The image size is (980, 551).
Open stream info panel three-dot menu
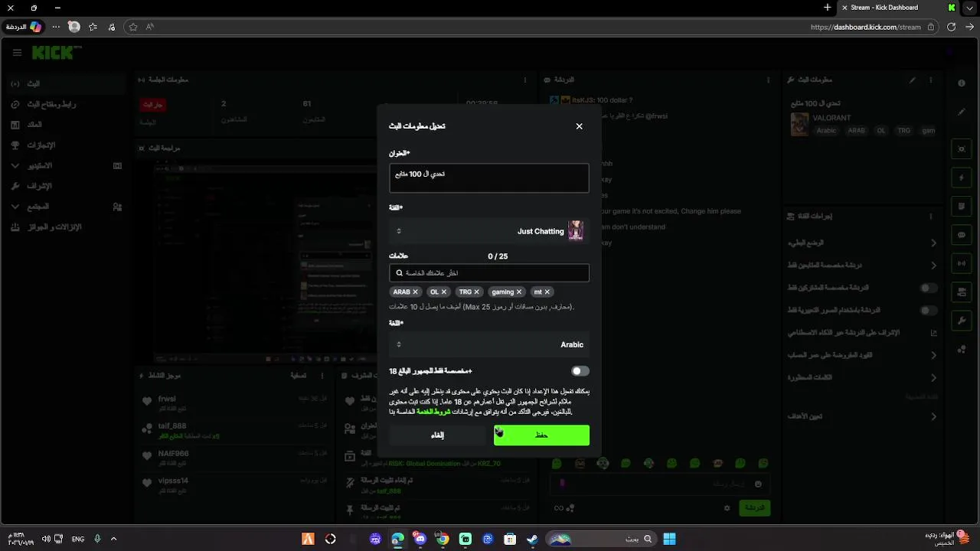pyautogui.click(x=931, y=80)
